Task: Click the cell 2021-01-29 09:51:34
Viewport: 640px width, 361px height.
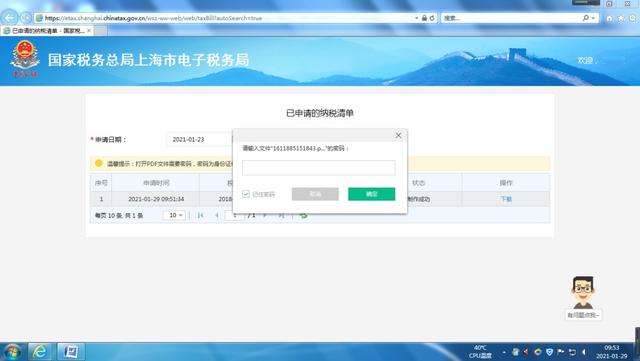Action: (x=156, y=199)
